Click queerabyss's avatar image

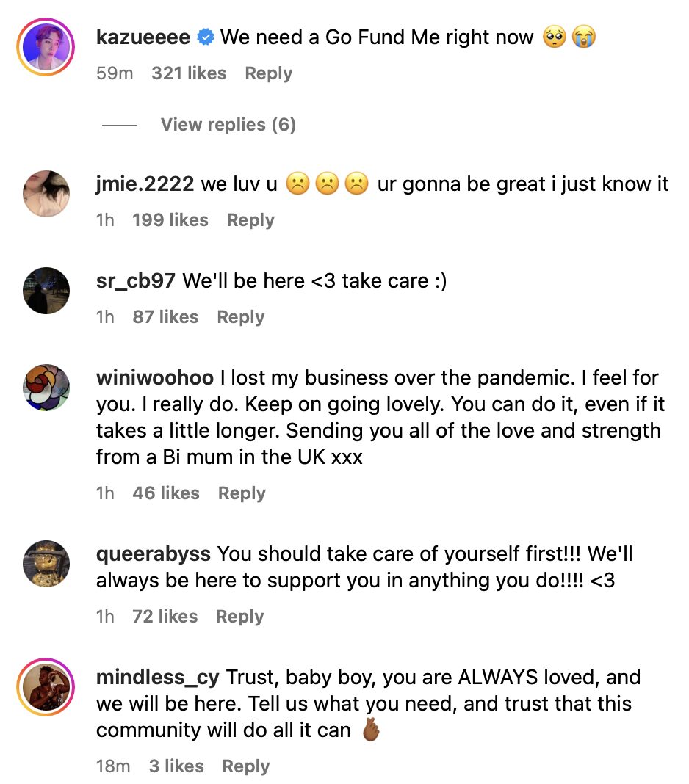[x=46, y=564]
